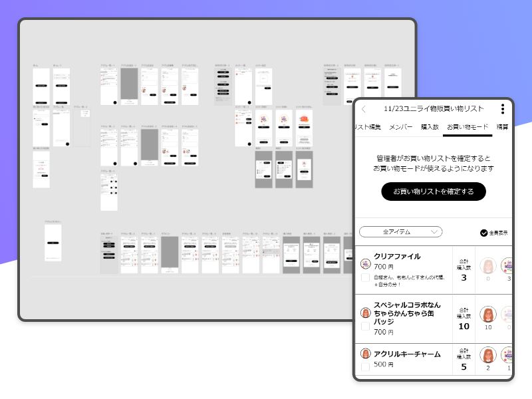Switch to the メンバー tab
This screenshot has width=532, height=399.
click(400, 127)
